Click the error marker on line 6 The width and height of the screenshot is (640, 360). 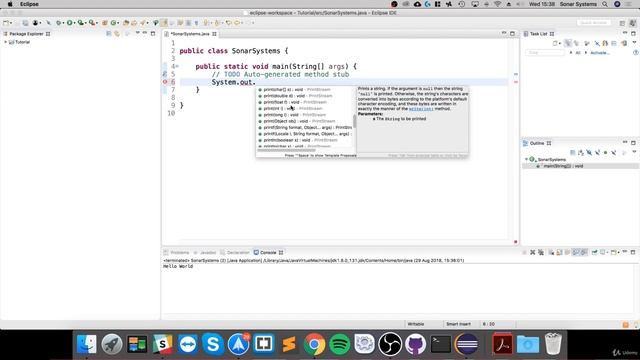point(165,82)
